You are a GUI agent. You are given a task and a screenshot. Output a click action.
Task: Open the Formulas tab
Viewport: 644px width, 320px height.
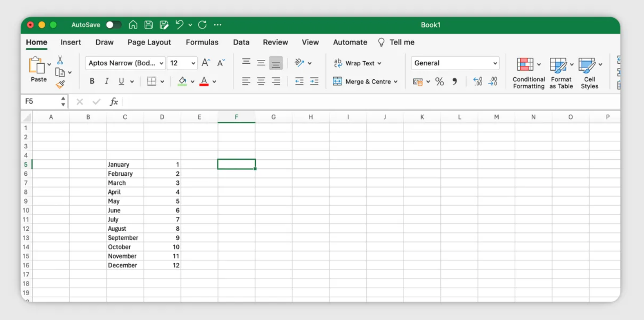click(x=202, y=42)
